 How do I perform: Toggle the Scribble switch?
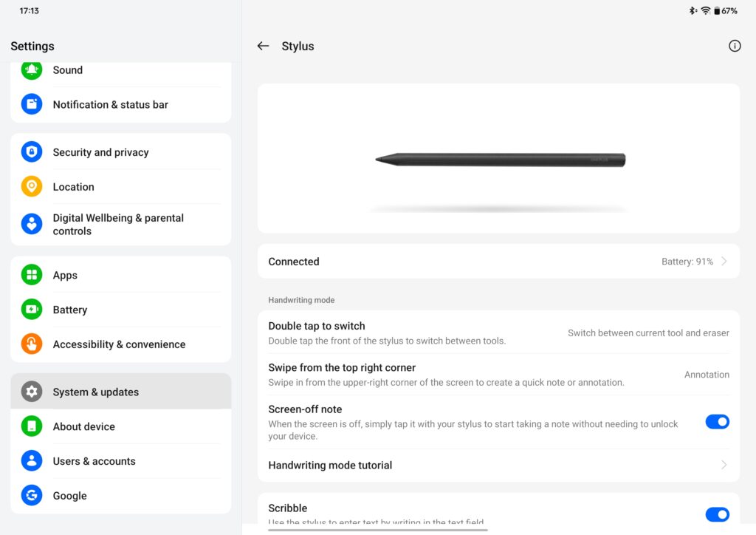[x=717, y=514]
